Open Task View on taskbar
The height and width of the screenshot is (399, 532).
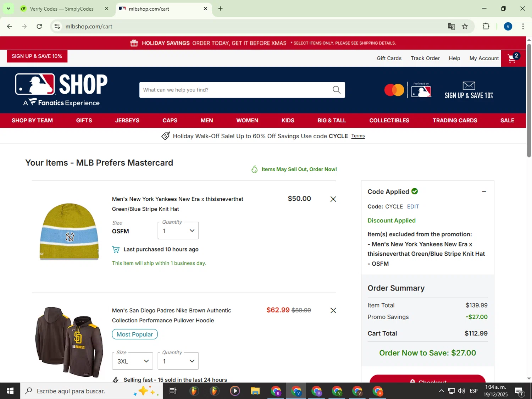(x=173, y=391)
